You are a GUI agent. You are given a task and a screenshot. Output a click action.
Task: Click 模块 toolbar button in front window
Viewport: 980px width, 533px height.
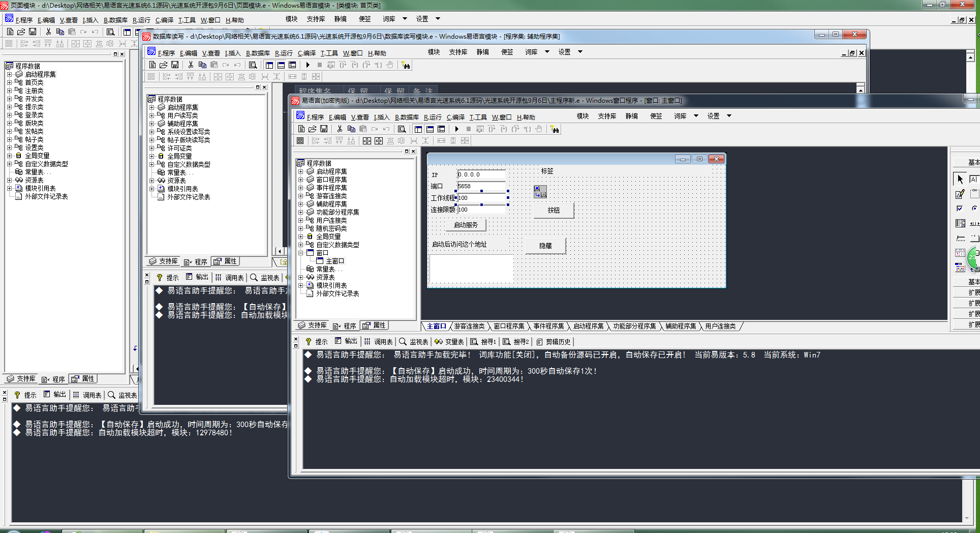(583, 116)
